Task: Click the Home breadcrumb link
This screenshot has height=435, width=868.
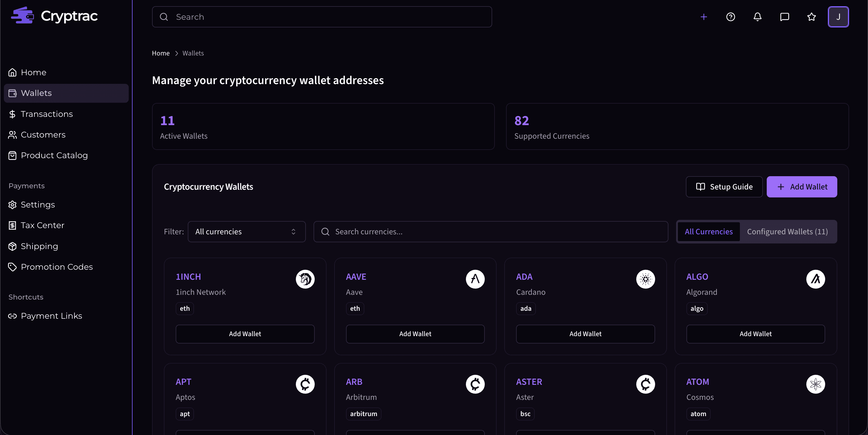Action: point(161,53)
